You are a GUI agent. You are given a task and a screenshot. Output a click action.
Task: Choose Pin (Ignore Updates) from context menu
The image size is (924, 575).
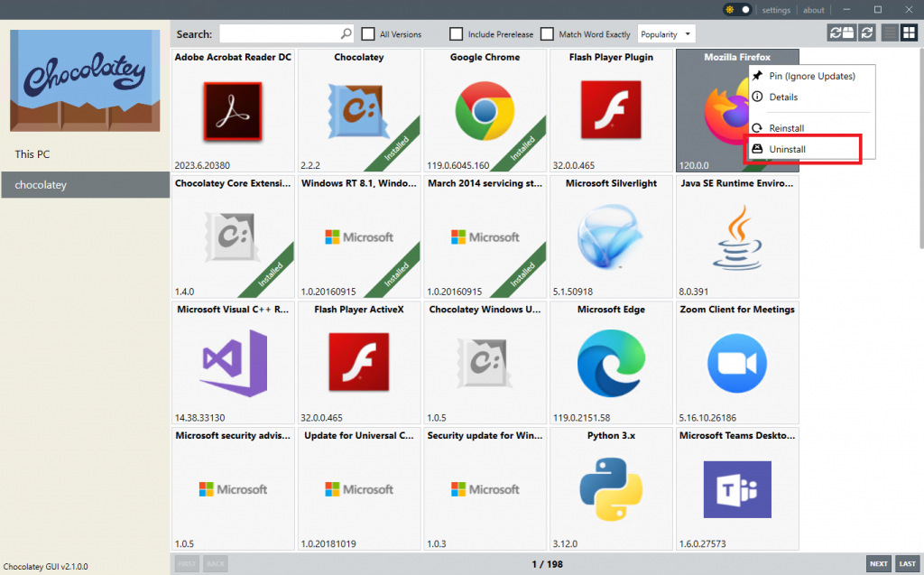[811, 76]
